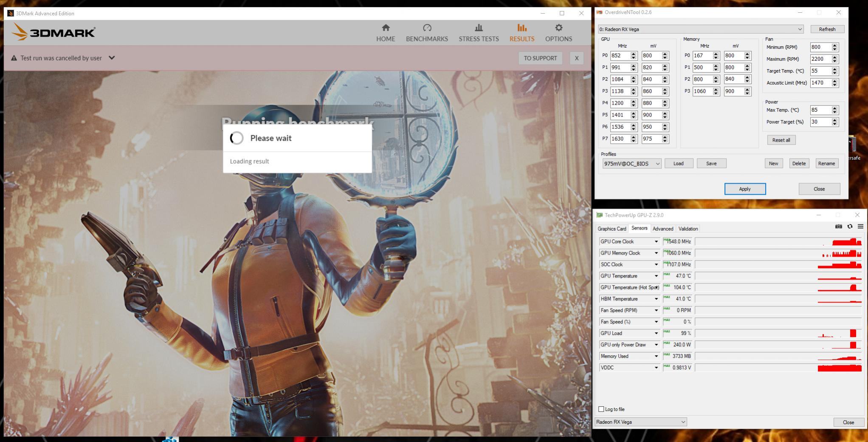Click the Memory P2 mV stepper arrows
The height and width of the screenshot is (442, 868).
pos(747,79)
